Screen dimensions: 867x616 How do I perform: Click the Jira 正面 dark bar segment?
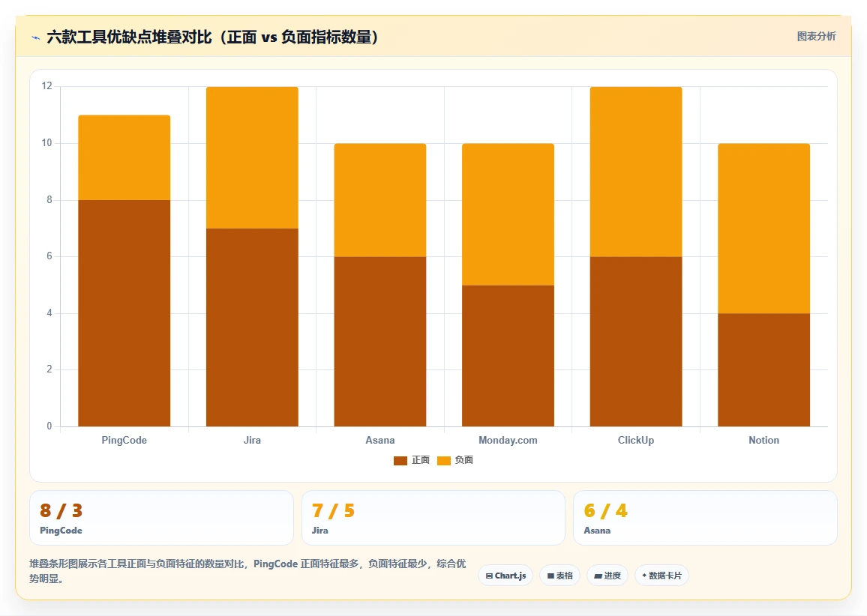point(252,327)
